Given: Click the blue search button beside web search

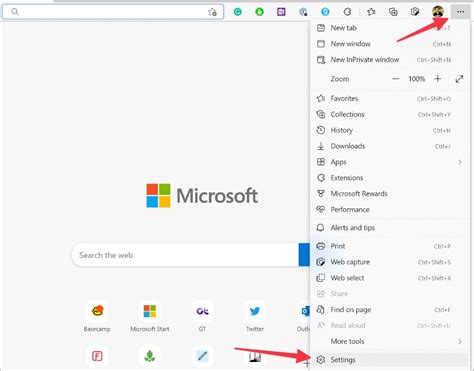Looking at the screenshot, I should 304,255.
